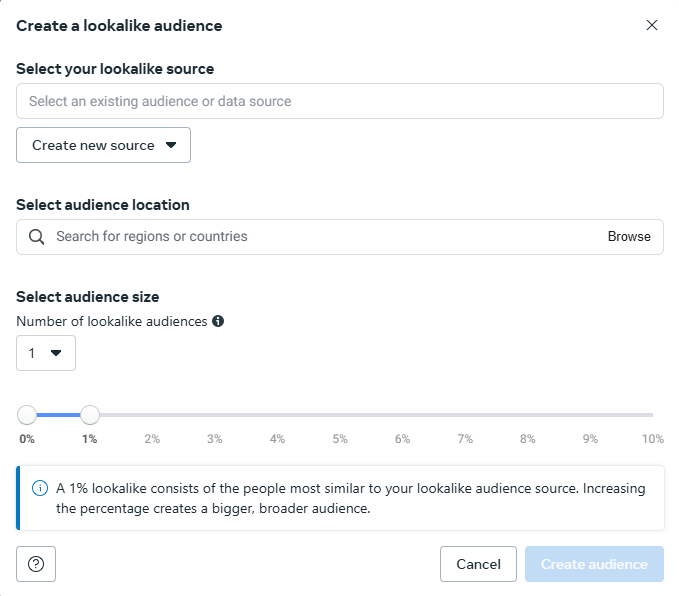Image resolution: width=679 pixels, height=596 pixels.
Task: Browse audience locations
Action: [x=629, y=236]
